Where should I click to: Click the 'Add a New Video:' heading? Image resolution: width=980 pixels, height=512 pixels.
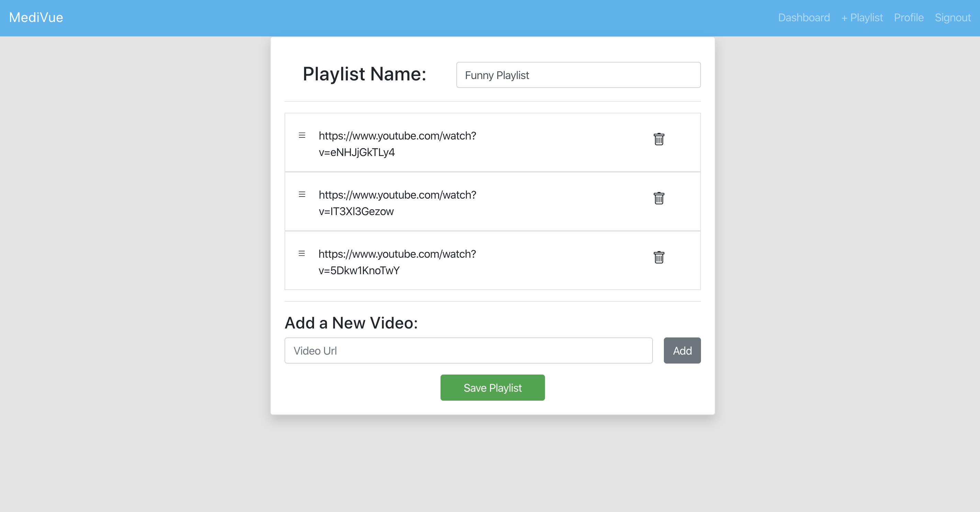(351, 323)
